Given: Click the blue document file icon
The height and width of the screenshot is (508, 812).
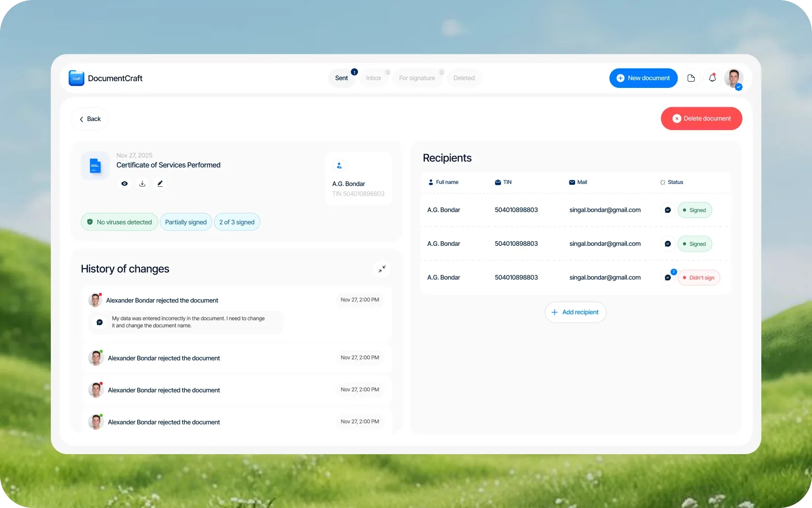Looking at the screenshot, I should (x=95, y=166).
